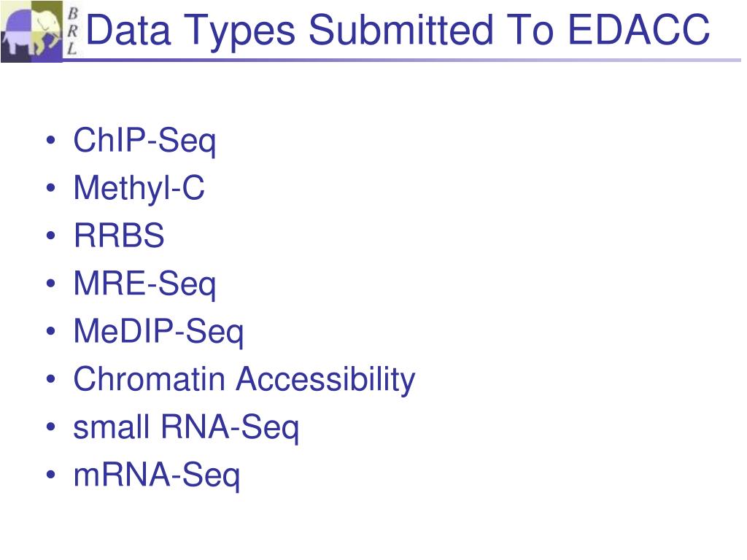Click the ChIP-Seq bullet item
Image resolution: width=747 pixels, height=560 pixels.
145,141
